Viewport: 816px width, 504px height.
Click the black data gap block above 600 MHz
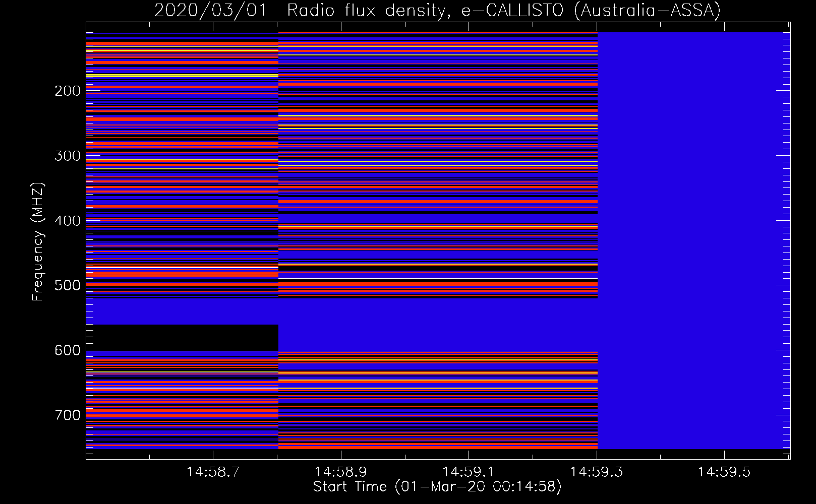(x=182, y=337)
